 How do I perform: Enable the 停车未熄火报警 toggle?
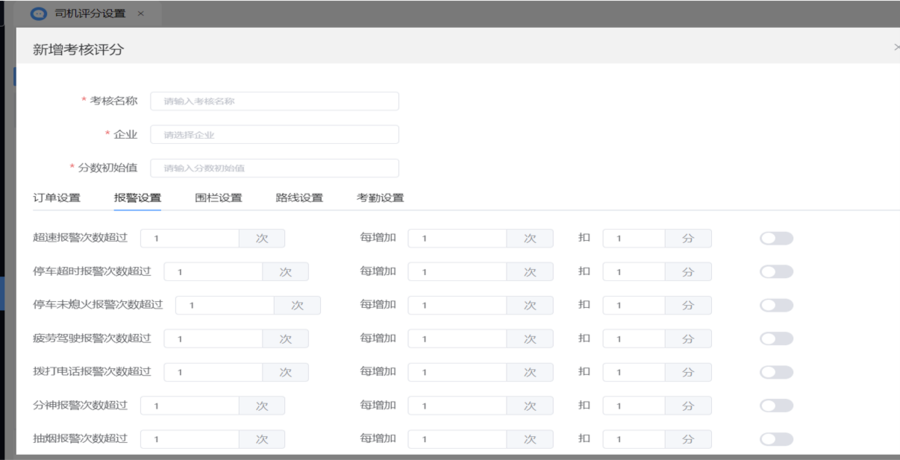tap(776, 306)
